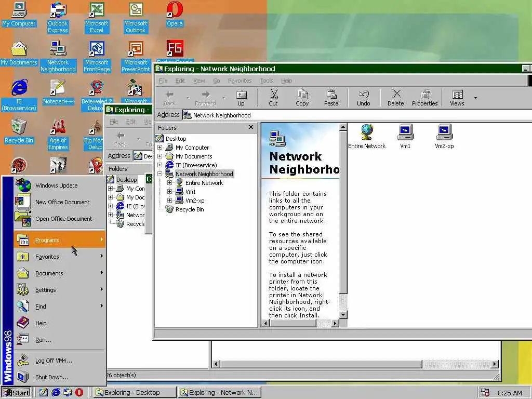
Task: Launch Notepad++ desktop shortcut
Action: click(x=58, y=92)
